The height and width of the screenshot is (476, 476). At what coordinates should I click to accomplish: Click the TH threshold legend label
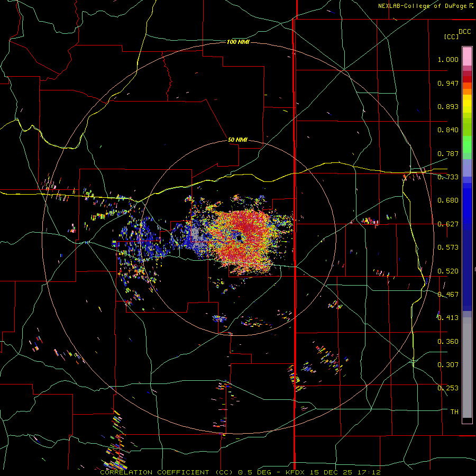454,412
